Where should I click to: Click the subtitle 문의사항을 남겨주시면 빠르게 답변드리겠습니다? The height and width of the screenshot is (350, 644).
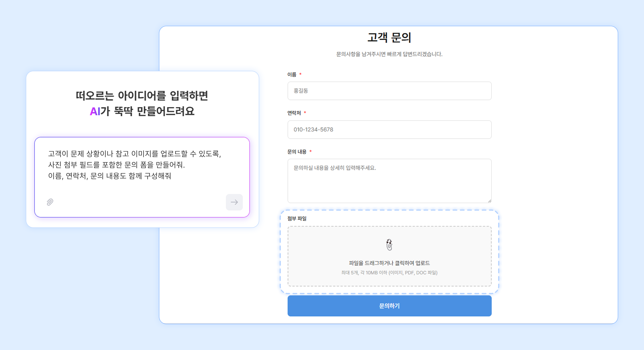tap(389, 54)
